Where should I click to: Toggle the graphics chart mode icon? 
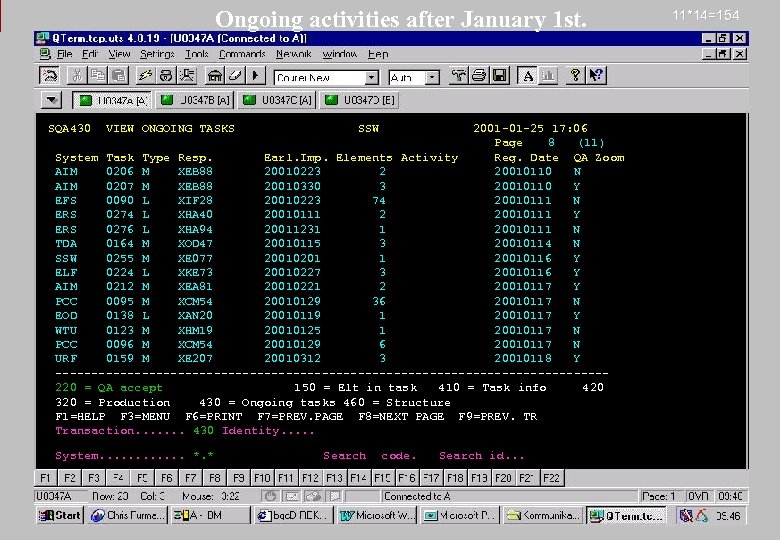coord(548,76)
